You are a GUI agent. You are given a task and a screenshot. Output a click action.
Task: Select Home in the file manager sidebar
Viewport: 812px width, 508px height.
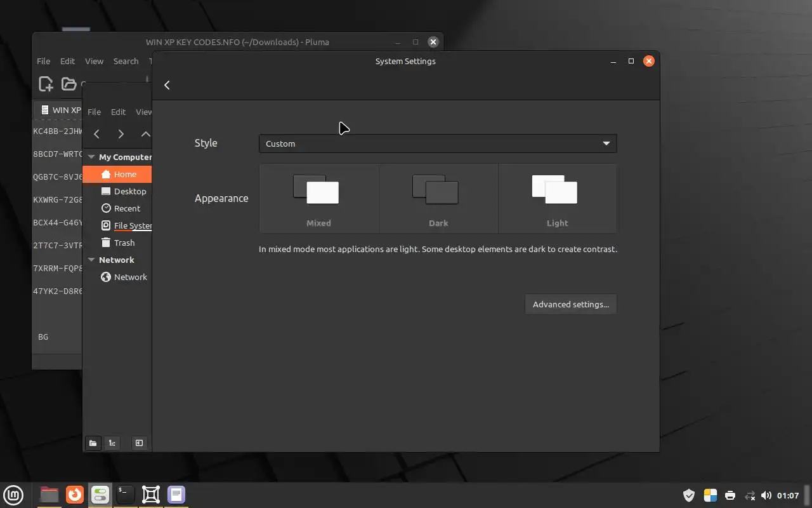117,174
